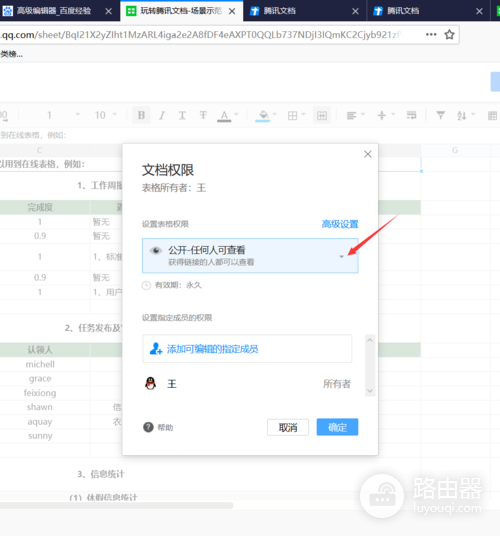The image size is (500, 536).
Task: Click the help question mark icon
Action: (x=148, y=427)
